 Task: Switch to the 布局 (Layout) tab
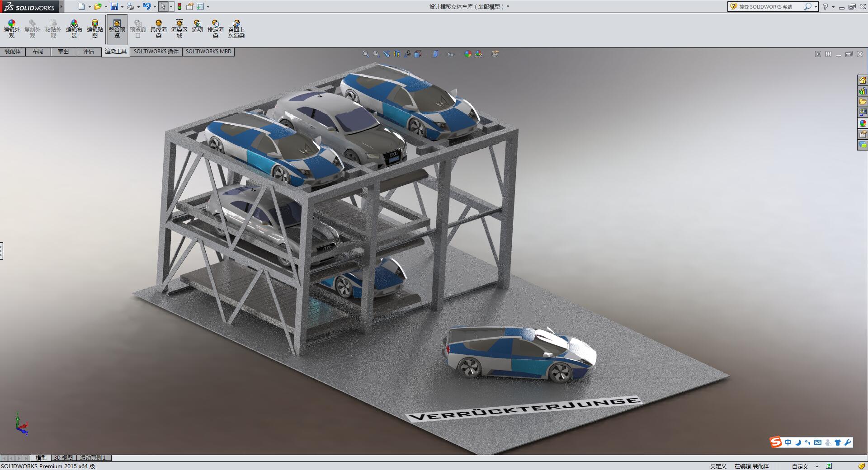38,52
